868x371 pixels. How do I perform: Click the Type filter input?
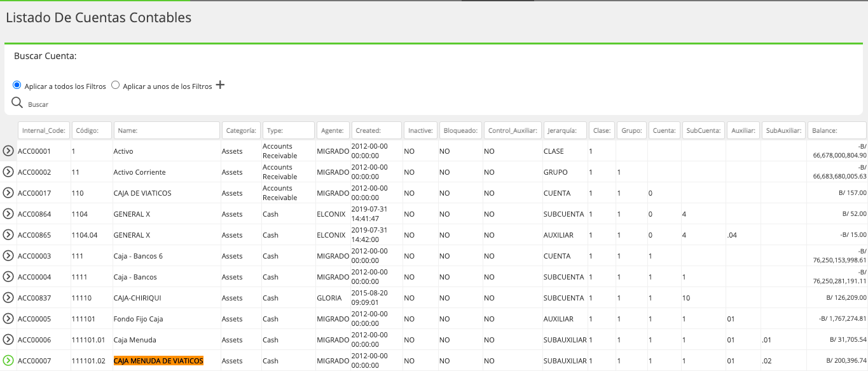coord(289,130)
